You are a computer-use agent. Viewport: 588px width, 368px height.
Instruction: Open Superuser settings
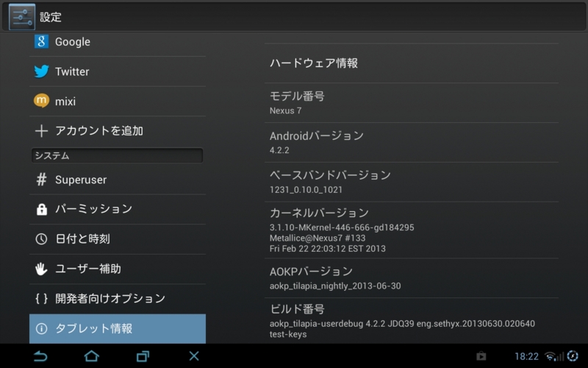click(x=118, y=180)
